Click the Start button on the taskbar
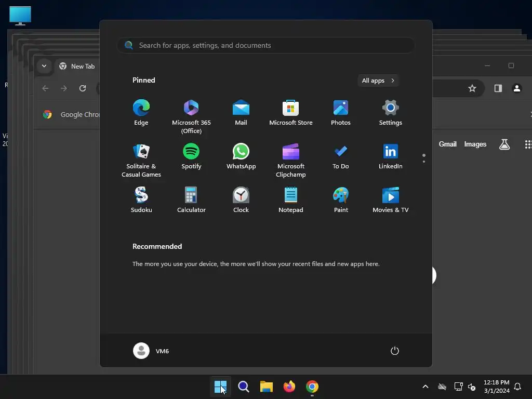Image resolution: width=532 pixels, height=399 pixels. pos(220,387)
